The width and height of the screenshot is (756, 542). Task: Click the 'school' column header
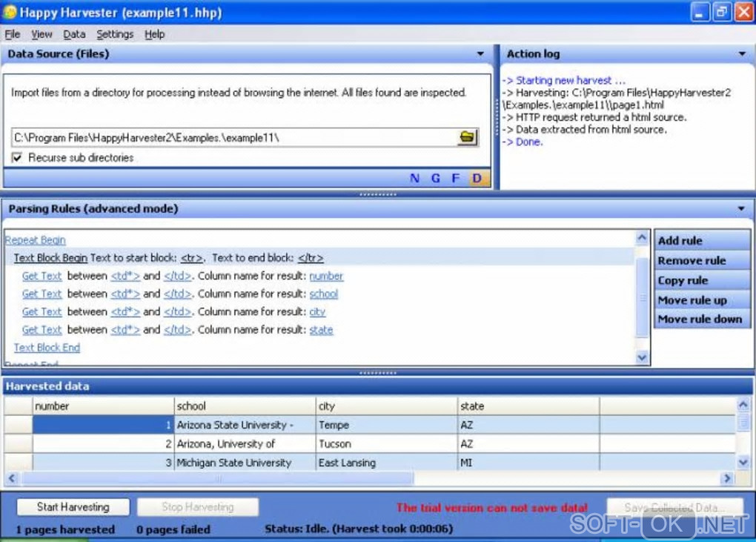tap(245, 406)
